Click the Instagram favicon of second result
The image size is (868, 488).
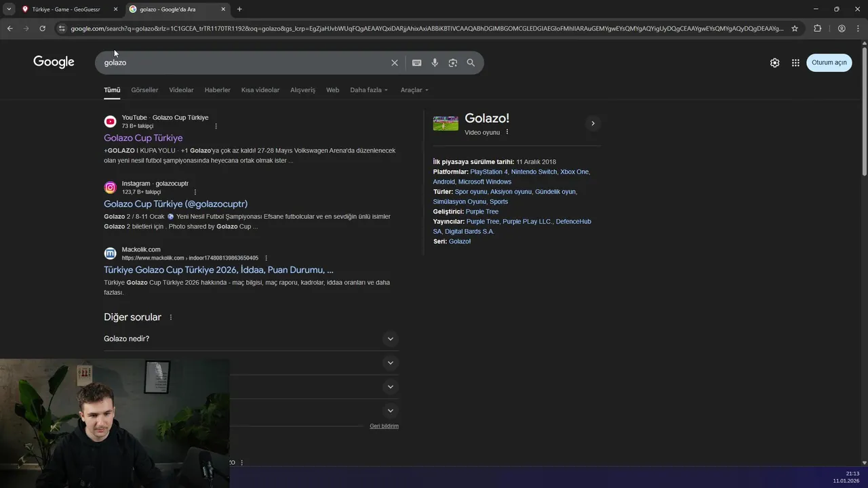click(110, 187)
